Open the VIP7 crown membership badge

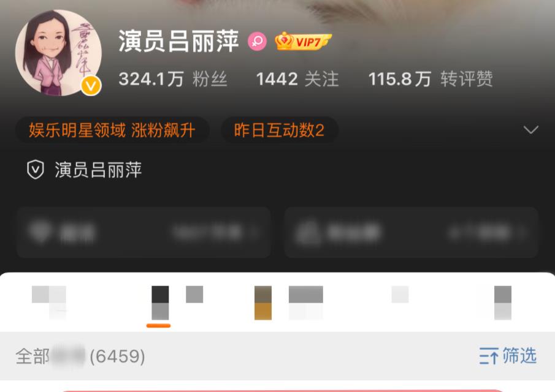[x=303, y=42]
